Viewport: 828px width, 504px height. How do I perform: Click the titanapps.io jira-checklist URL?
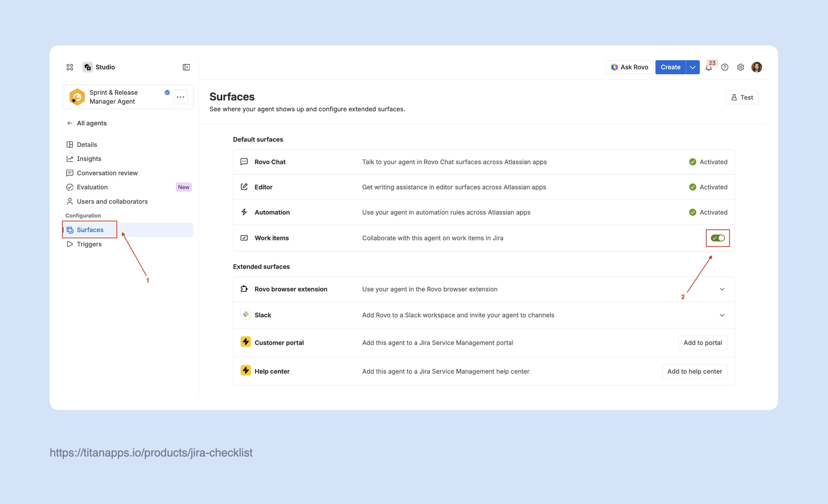pos(151,453)
